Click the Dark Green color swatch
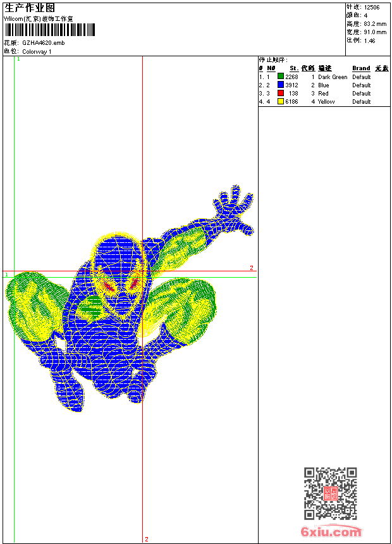This screenshot has width=392, height=544. pos(281,77)
